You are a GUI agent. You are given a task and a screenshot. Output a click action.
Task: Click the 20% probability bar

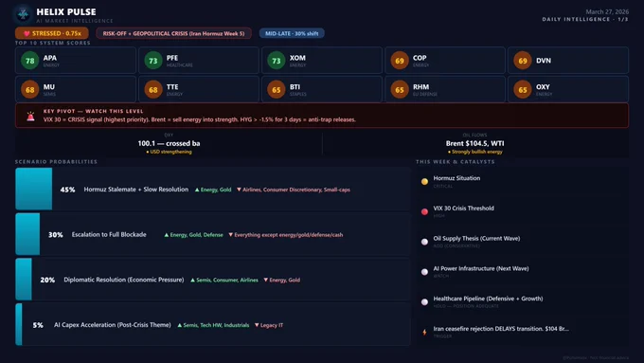[x=24, y=280]
